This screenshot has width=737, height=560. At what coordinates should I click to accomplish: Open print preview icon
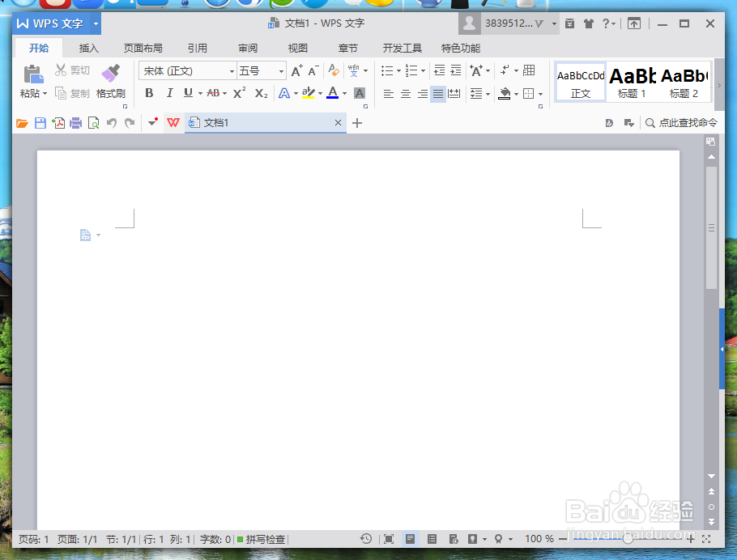point(93,123)
